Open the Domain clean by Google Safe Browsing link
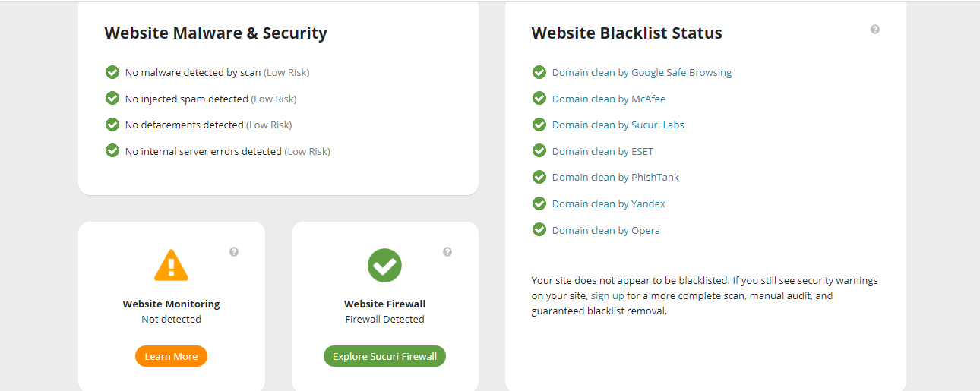980x391 pixels. 641,73
